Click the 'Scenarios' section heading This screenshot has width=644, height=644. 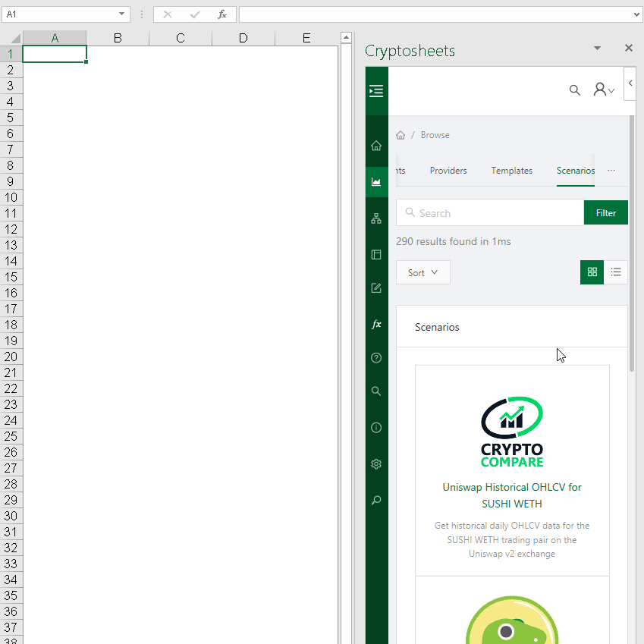point(437,328)
